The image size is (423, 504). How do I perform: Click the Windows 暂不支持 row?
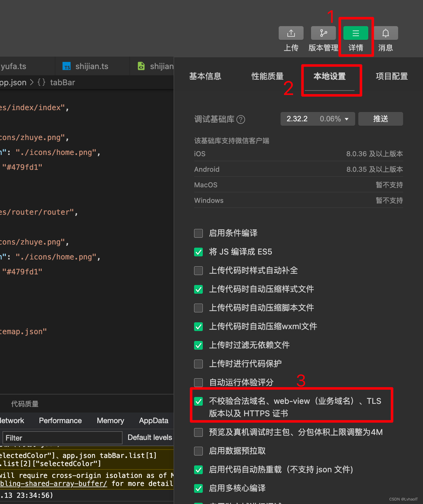click(299, 200)
